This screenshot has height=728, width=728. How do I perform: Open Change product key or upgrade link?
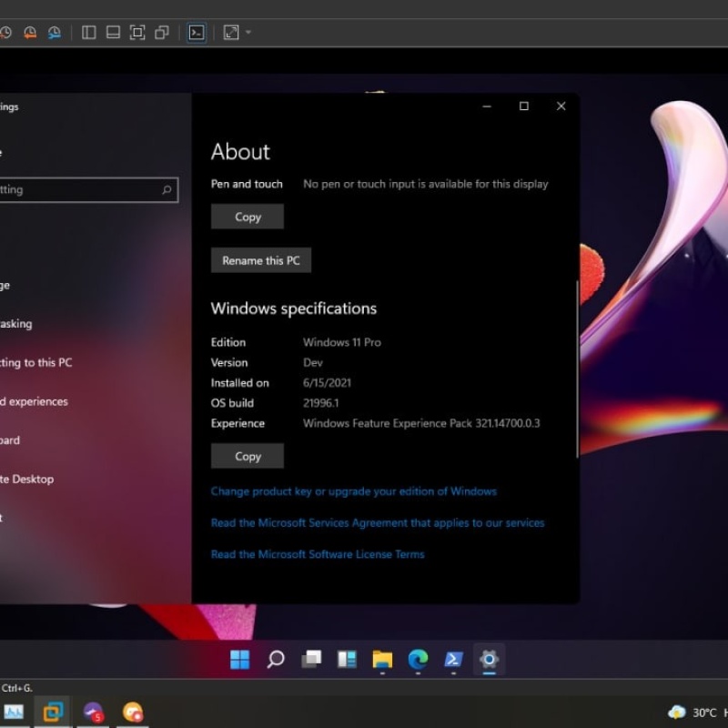[354, 491]
